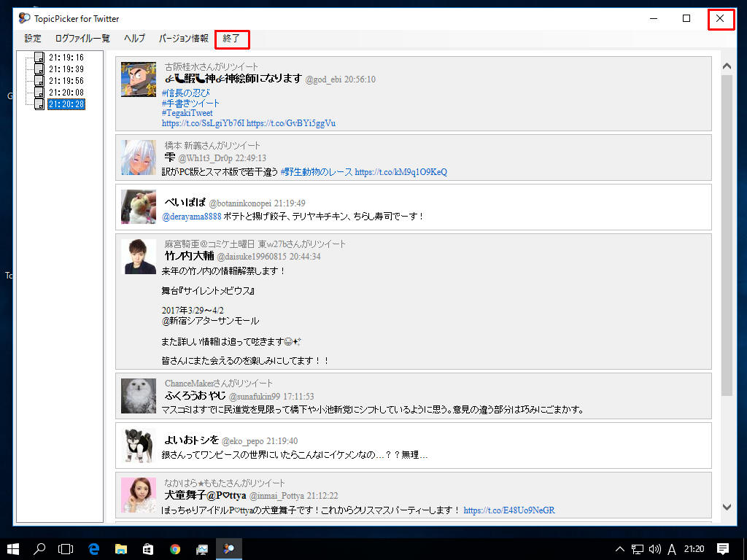
Task: Open File Explorer from taskbar
Action: (121, 549)
